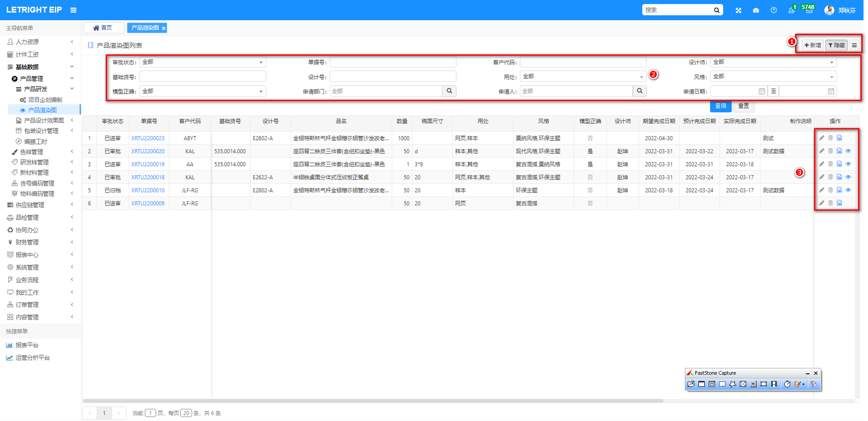
Task: Open the dashboard gauge icon in header
Action: pyautogui.click(x=756, y=10)
